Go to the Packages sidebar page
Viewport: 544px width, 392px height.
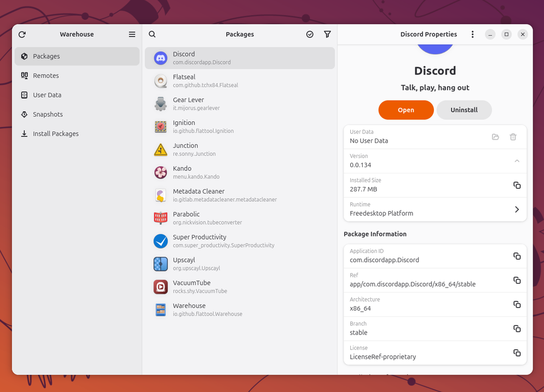(77, 56)
